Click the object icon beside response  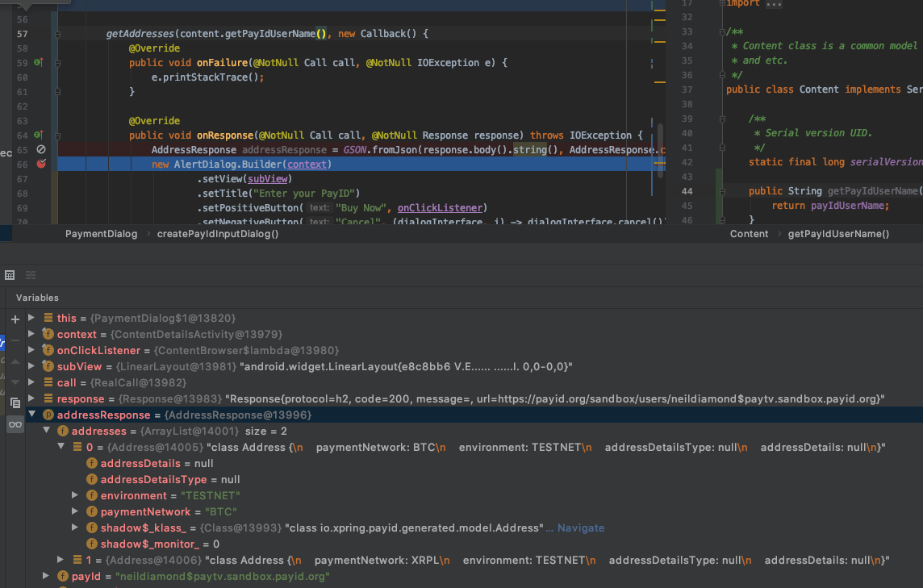48,398
